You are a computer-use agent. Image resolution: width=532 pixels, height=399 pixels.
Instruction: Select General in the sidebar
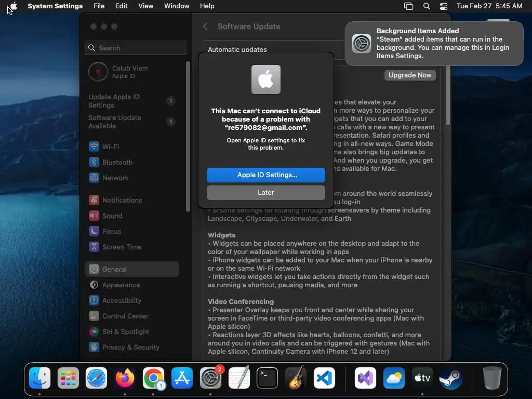pos(131,269)
